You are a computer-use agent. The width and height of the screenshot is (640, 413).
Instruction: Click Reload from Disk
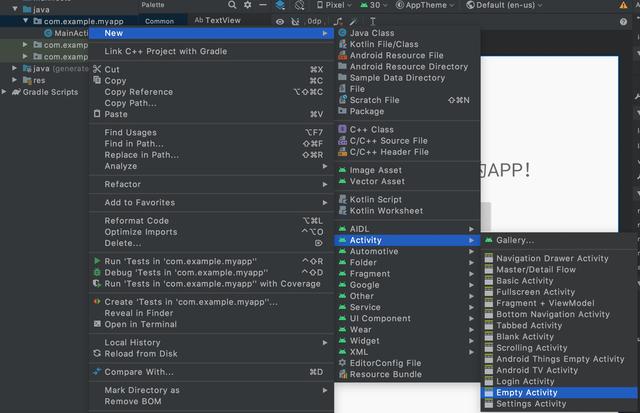211,354
